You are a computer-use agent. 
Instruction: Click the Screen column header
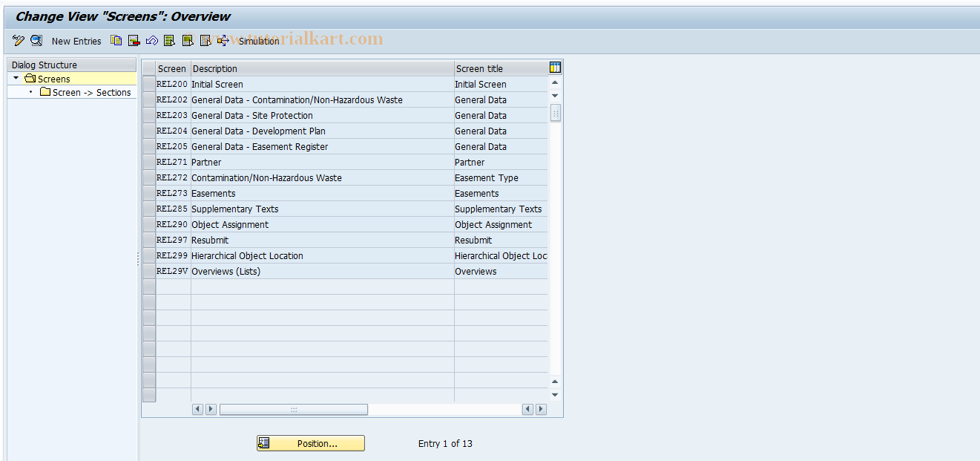173,68
